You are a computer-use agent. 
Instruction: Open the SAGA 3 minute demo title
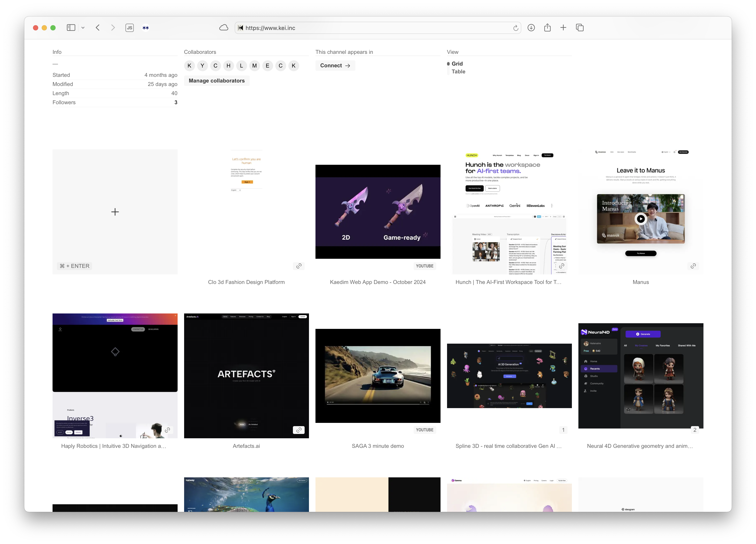coord(378,446)
